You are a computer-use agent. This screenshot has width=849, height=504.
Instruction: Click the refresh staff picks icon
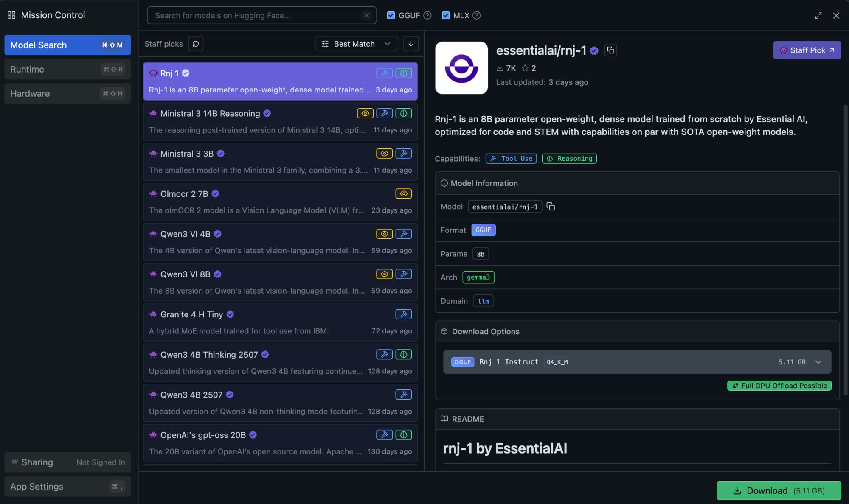click(x=196, y=44)
